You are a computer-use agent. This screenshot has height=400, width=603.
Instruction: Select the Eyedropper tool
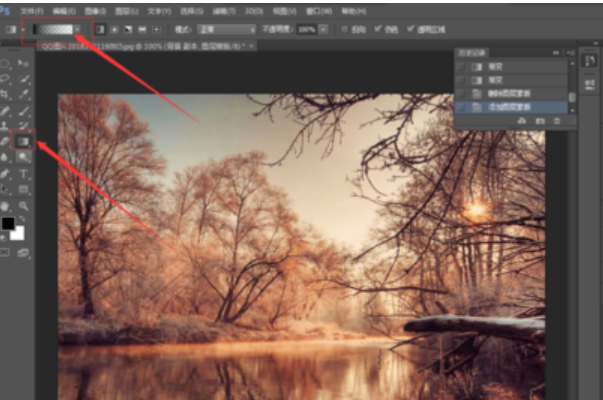point(24,94)
